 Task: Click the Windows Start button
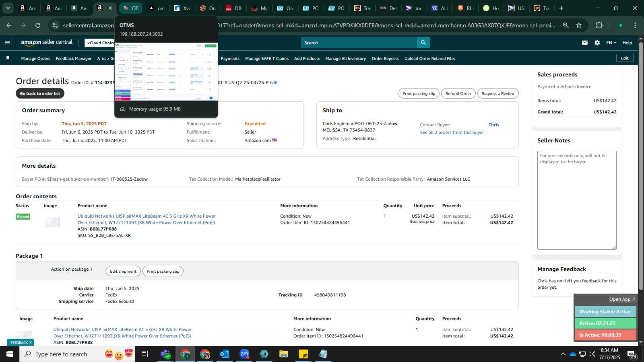10,354
